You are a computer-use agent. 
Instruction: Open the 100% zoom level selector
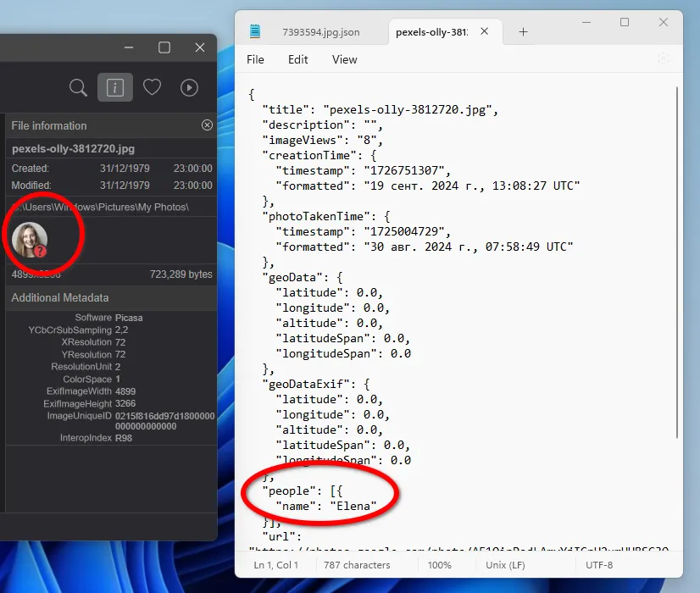pos(441,564)
